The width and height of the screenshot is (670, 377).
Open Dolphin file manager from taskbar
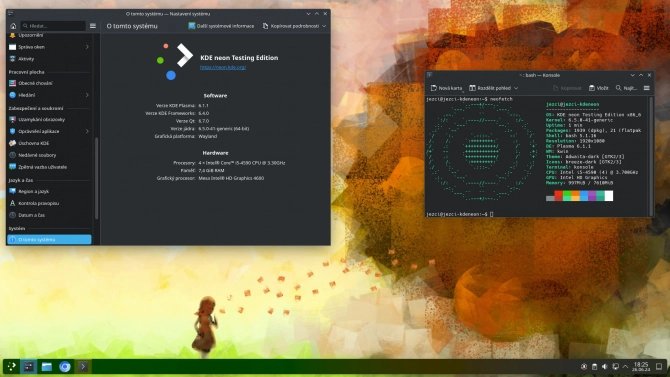[47, 366]
